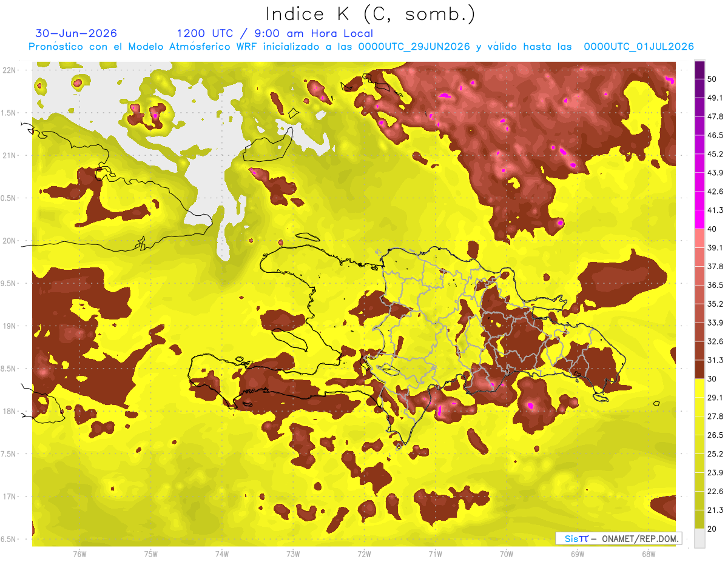Viewport: 728px width, 562px height.
Task: Click the dark brown colorbar segment between 30 and 31.3
Action: tap(699, 369)
